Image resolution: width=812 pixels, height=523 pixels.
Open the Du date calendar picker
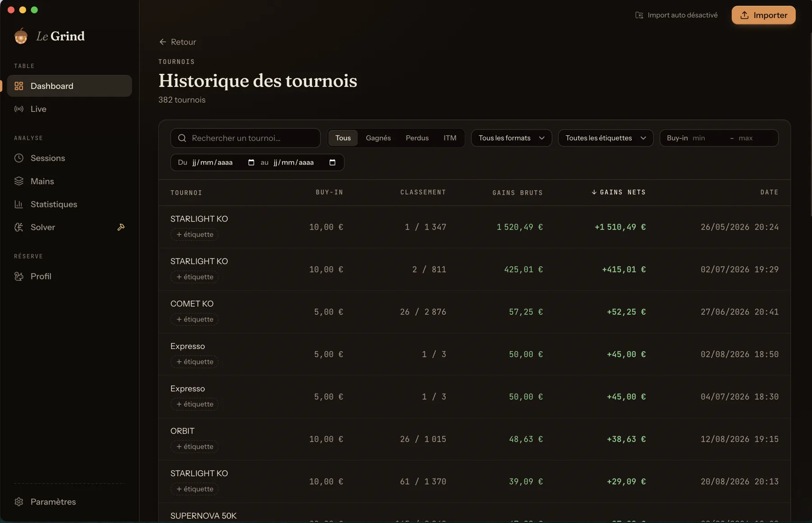251,162
